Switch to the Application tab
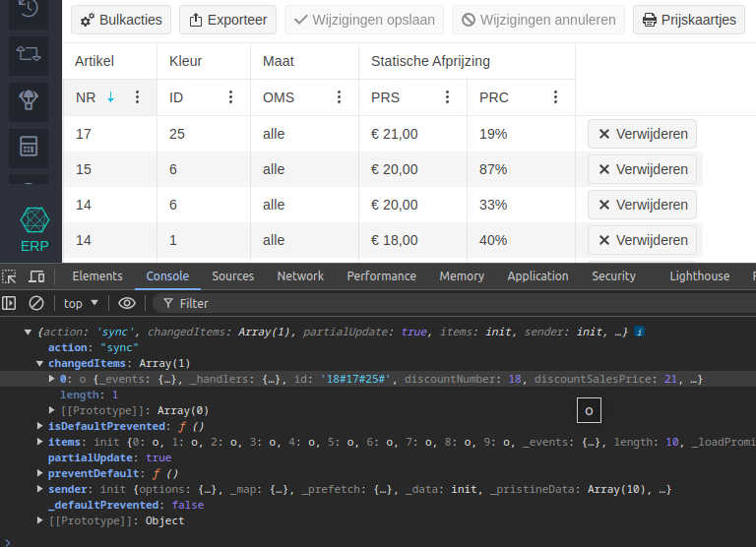The width and height of the screenshot is (756, 547). coord(537,276)
